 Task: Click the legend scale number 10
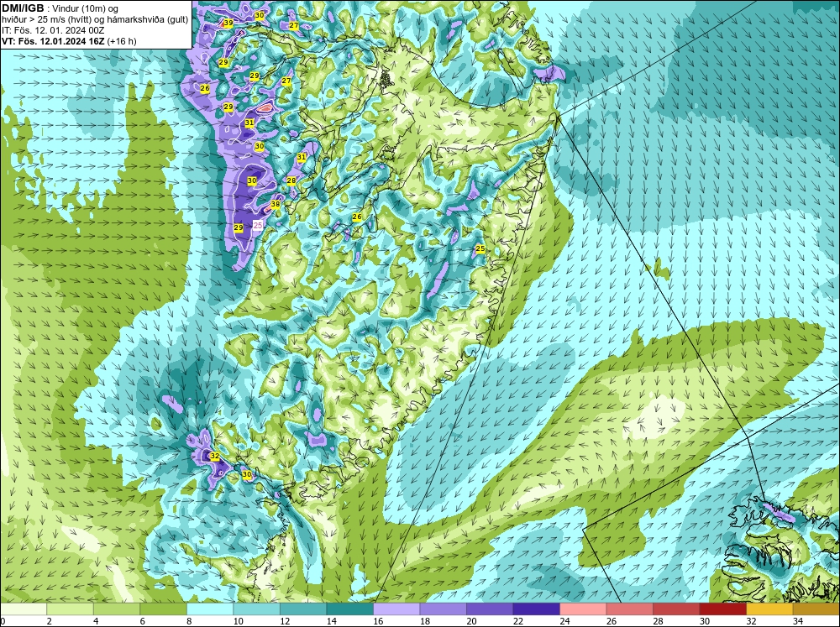(x=238, y=621)
